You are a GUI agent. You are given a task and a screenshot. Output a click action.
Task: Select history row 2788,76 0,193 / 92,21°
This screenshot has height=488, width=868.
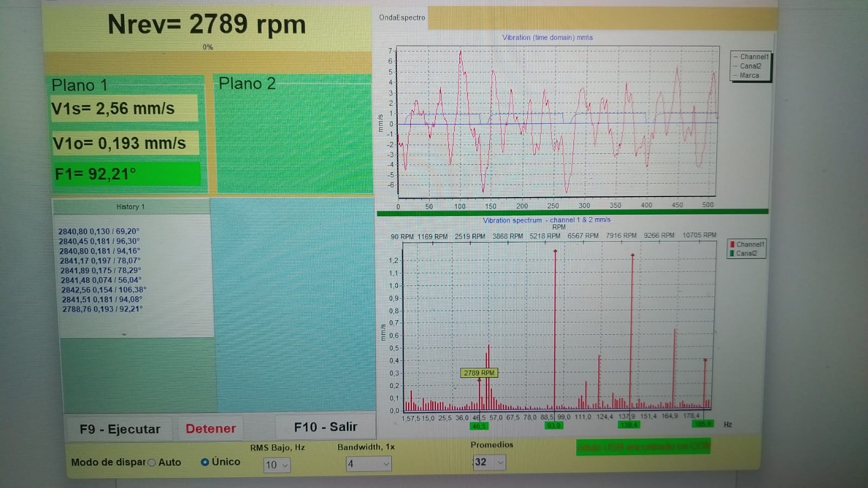pyautogui.click(x=103, y=309)
